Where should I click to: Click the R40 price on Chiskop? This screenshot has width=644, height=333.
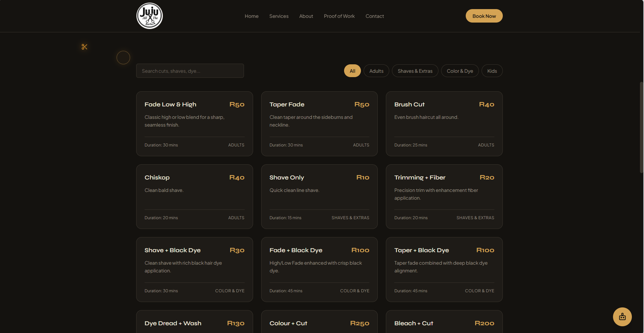(237, 177)
